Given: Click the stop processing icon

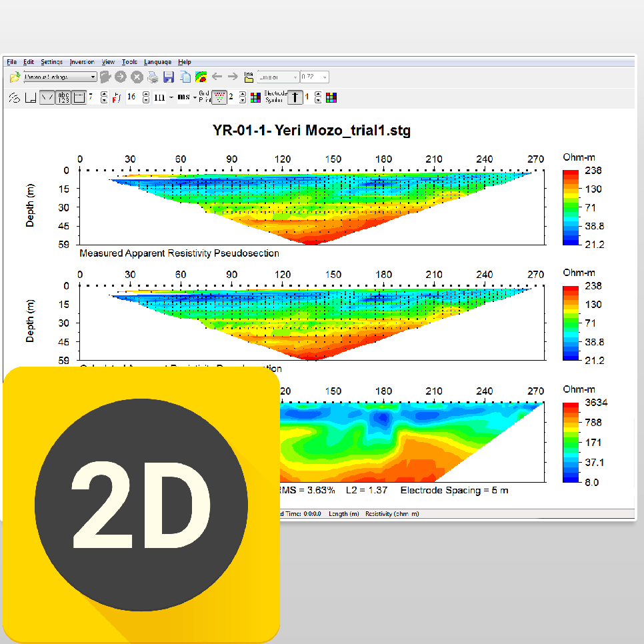Looking at the screenshot, I should pos(136,77).
